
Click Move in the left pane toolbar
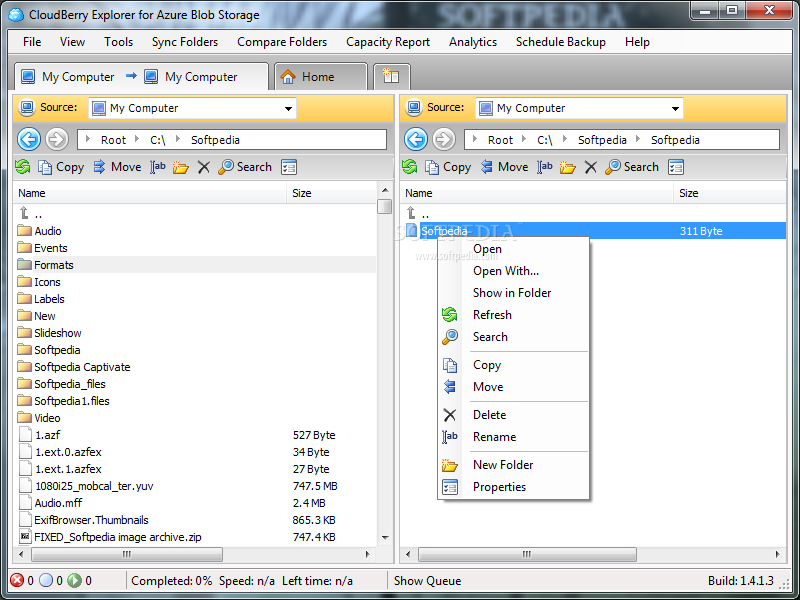(117, 167)
